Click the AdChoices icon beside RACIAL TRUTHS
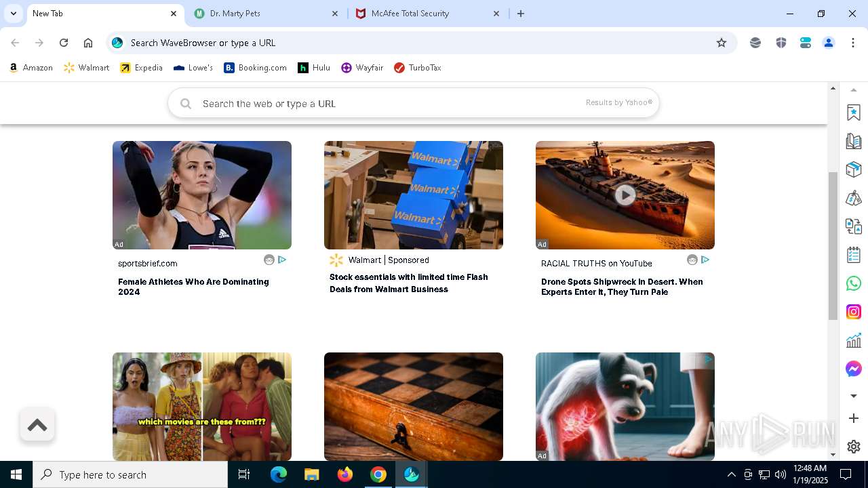The image size is (868, 488). [705, 260]
